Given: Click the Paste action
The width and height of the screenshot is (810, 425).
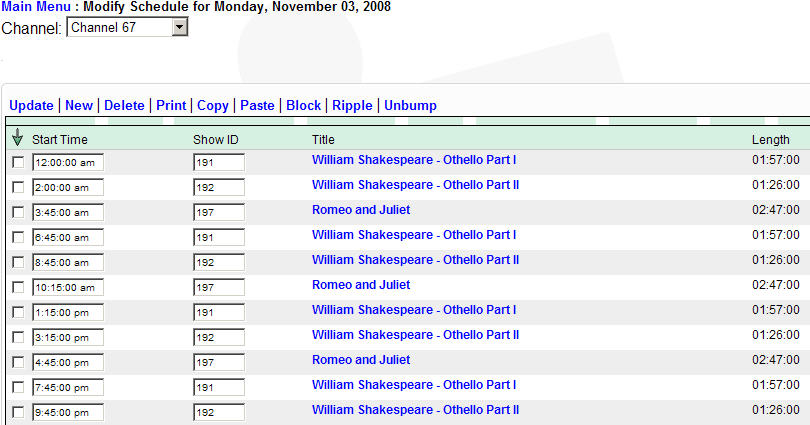Looking at the screenshot, I should pyautogui.click(x=257, y=105).
